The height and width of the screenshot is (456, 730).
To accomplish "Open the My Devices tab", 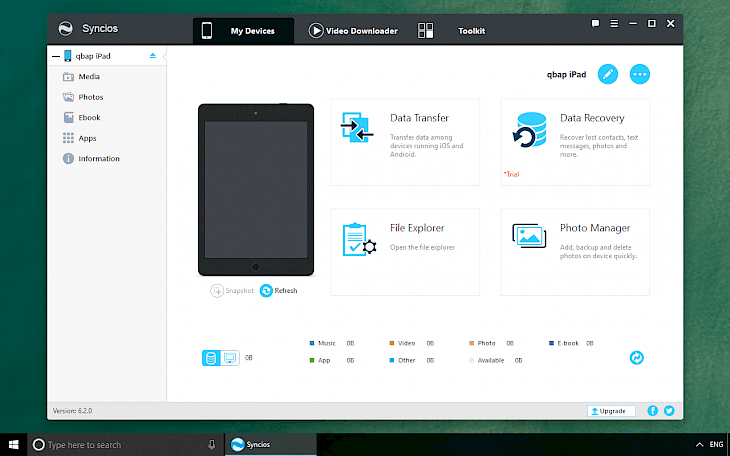I will pyautogui.click(x=243, y=31).
